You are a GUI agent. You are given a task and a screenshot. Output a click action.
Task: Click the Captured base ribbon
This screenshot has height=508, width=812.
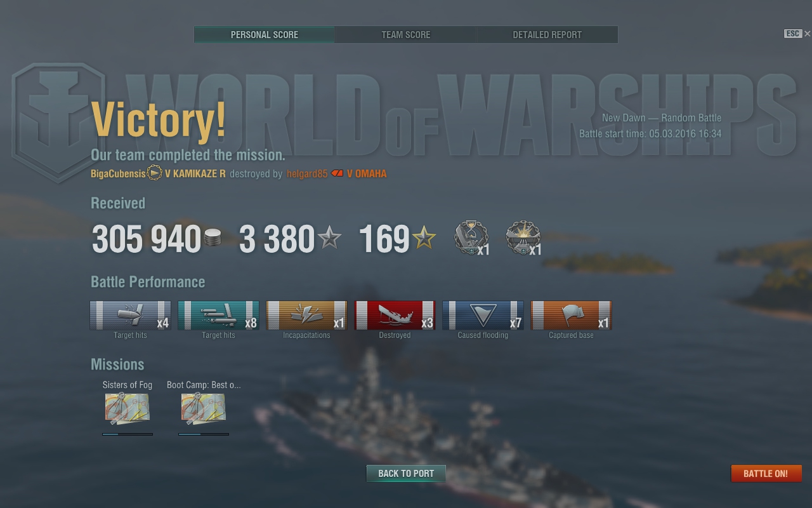coord(571,316)
